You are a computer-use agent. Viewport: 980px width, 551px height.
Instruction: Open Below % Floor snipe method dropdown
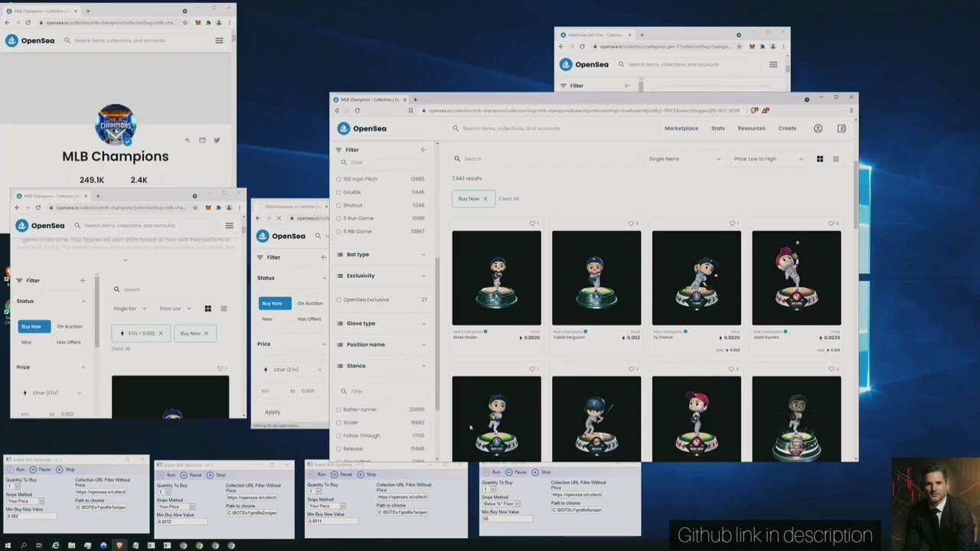pos(501,504)
